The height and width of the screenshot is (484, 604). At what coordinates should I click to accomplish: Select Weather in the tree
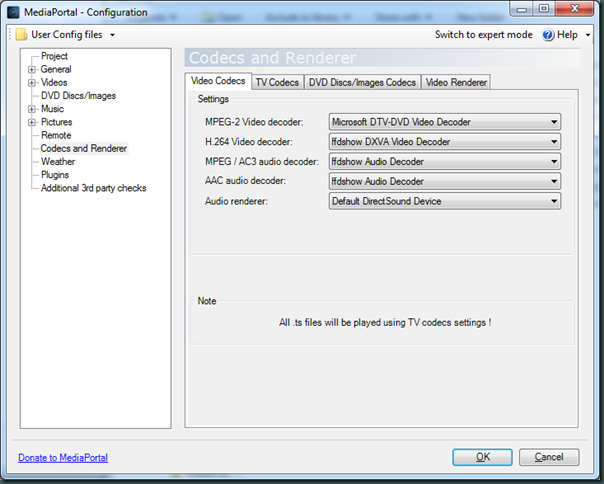coord(58,161)
